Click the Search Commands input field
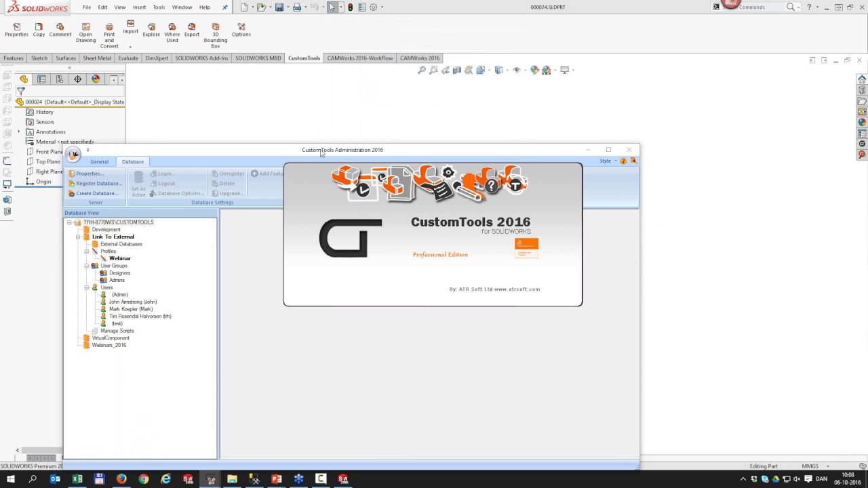 click(x=750, y=7)
